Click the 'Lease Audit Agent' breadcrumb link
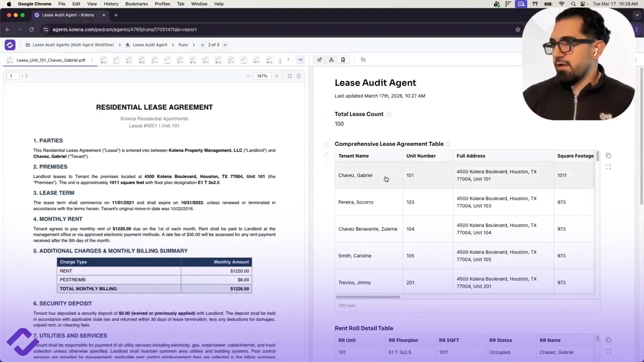644x362 pixels. point(149,45)
